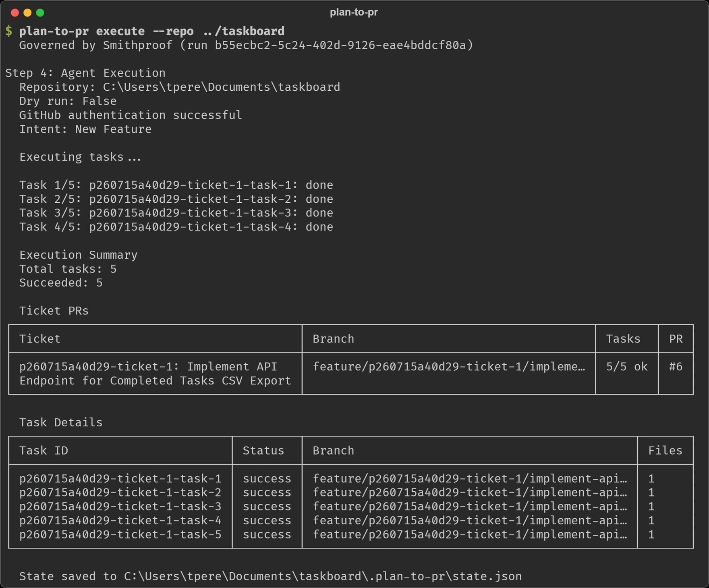Viewport: 709px width, 588px height.
Task: Click the Dry run: False line
Action: click(68, 101)
